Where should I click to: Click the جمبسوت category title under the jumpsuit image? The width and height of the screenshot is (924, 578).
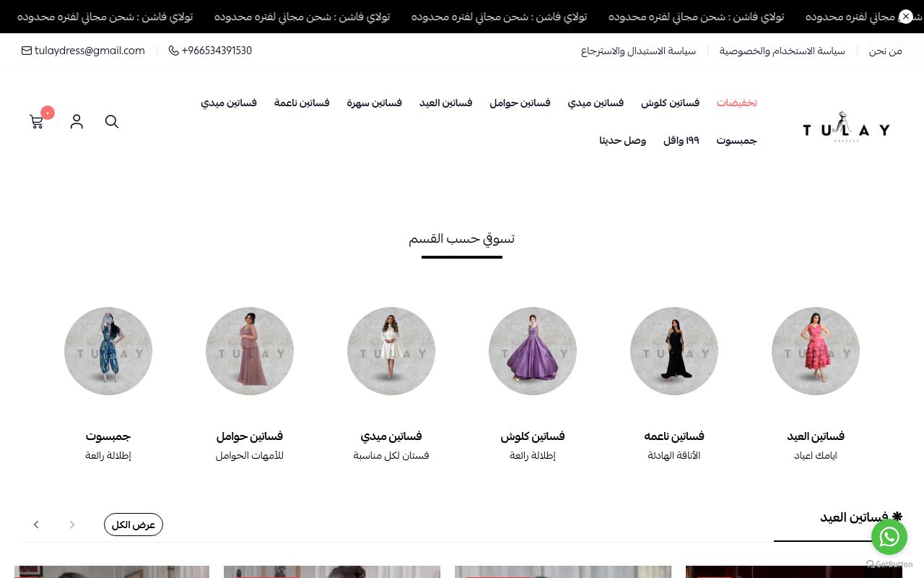[x=108, y=436]
